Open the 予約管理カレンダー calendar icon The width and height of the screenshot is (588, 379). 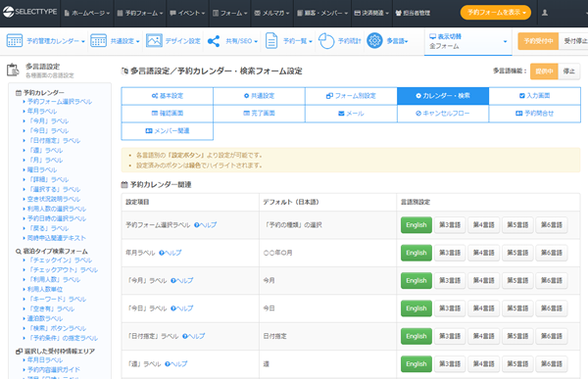[15, 41]
